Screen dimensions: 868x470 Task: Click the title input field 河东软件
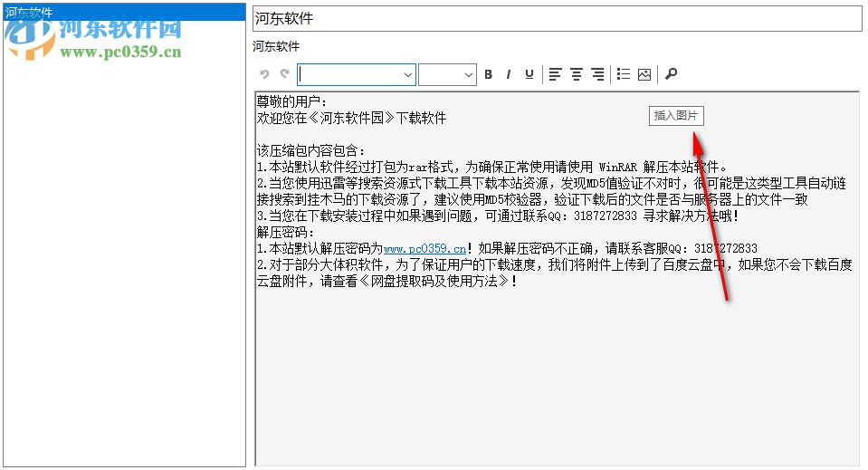[557, 18]
